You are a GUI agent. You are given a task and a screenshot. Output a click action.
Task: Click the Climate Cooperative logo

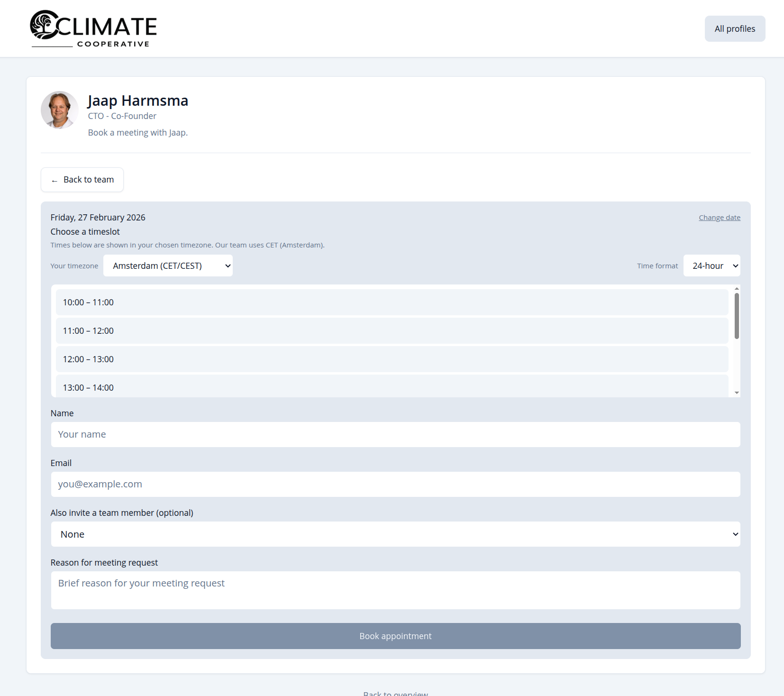93,28
